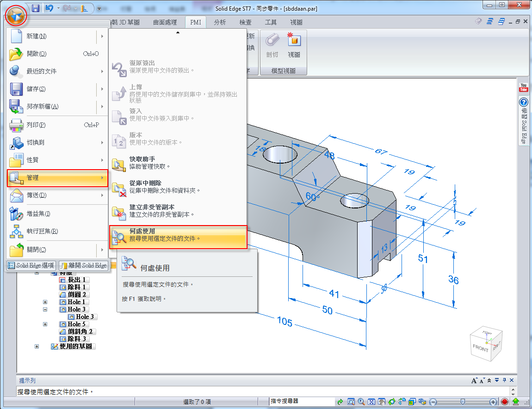The image size is (532, 409).
Task: Click the zoom out minus button on slider
Action: [433, 402]
